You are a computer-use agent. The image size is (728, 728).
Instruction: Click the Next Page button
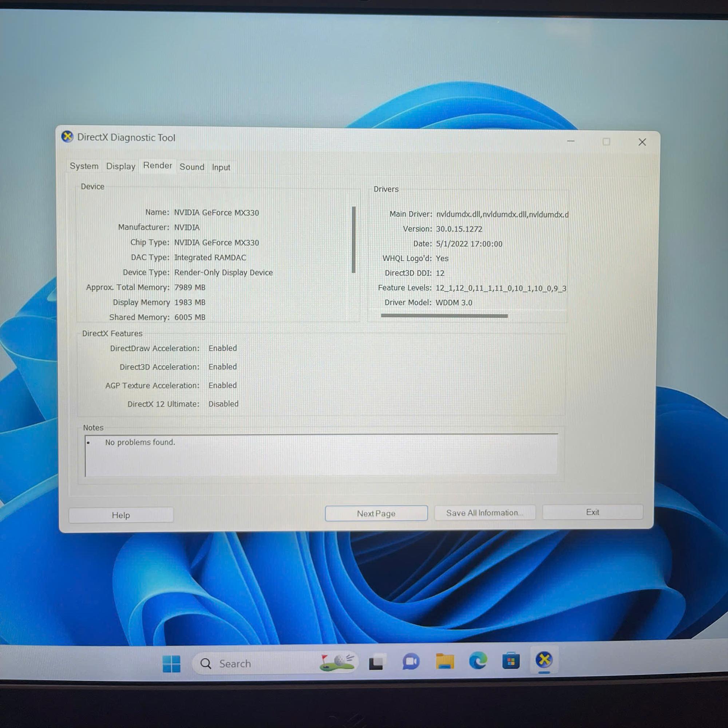[376, 514]
